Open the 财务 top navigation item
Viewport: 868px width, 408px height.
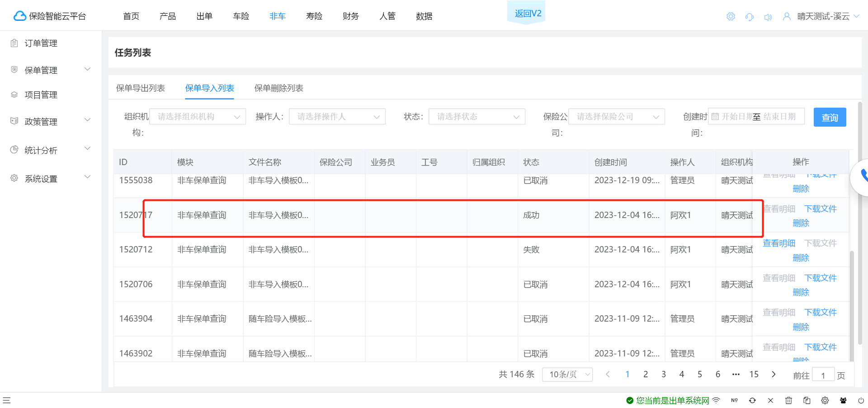[351, 16]
